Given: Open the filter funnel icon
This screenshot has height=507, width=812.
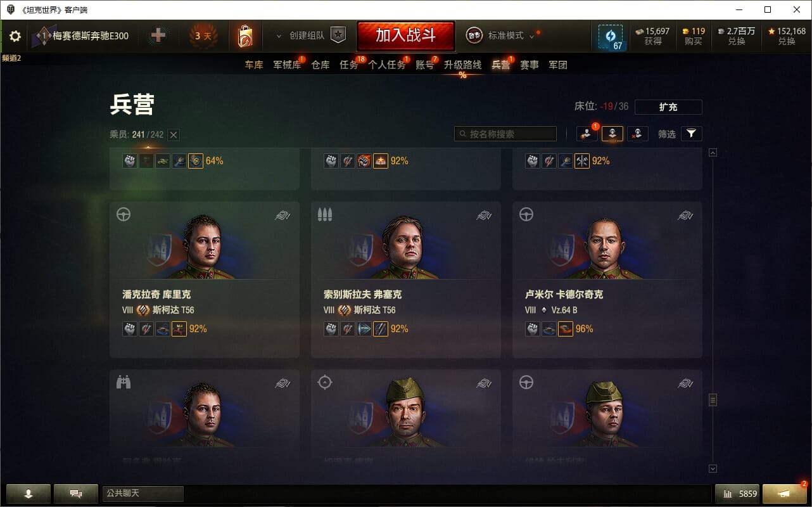Looking at the screenshot, I should pyautogui.click(x=692, y=134).
